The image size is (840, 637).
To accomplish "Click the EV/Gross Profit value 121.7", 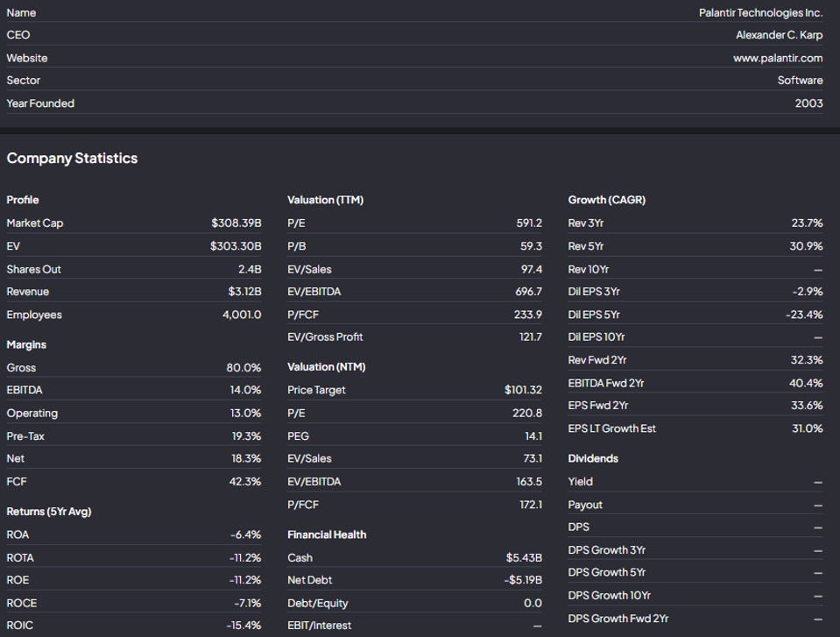I will pos(530,337).
